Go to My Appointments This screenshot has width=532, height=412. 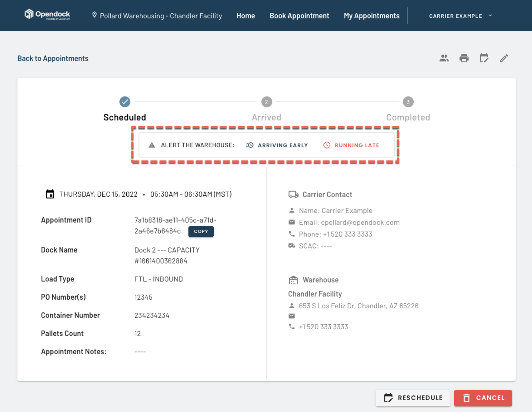(372, 16)
